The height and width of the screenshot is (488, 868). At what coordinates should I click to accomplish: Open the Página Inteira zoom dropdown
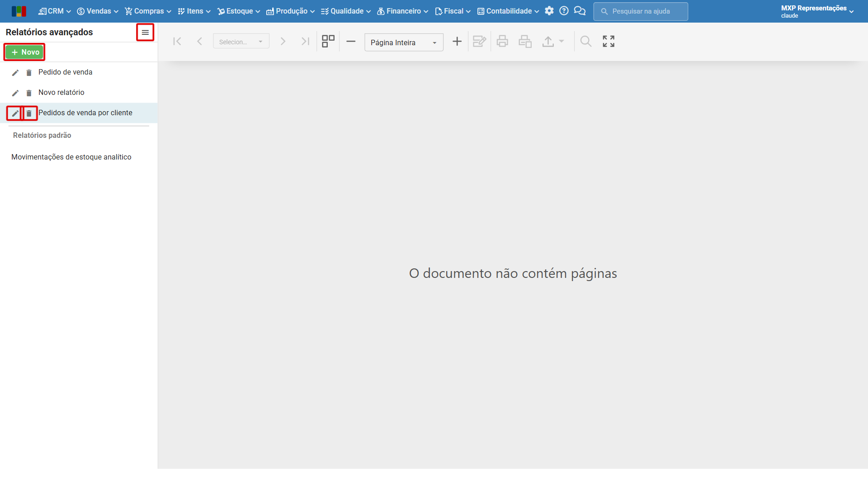[x=404, y=42]
